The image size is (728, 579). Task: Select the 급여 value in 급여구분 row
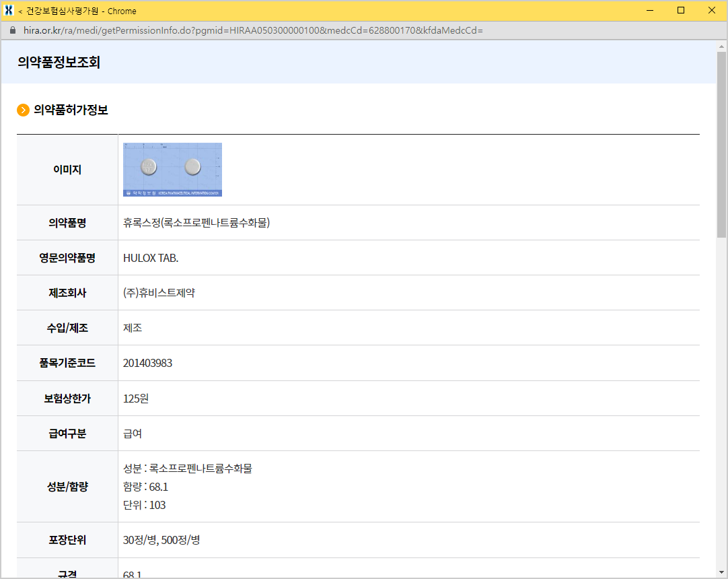(133, 434)
